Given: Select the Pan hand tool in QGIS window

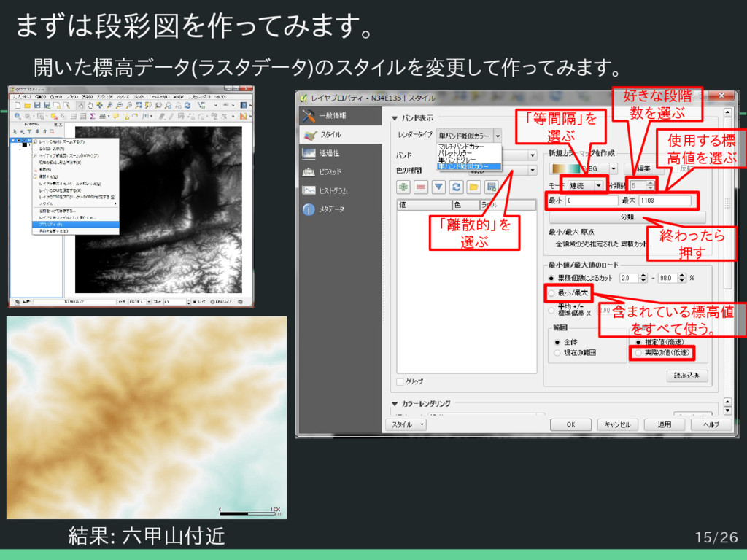Looking at the screenshot, I should pos(90,105).
